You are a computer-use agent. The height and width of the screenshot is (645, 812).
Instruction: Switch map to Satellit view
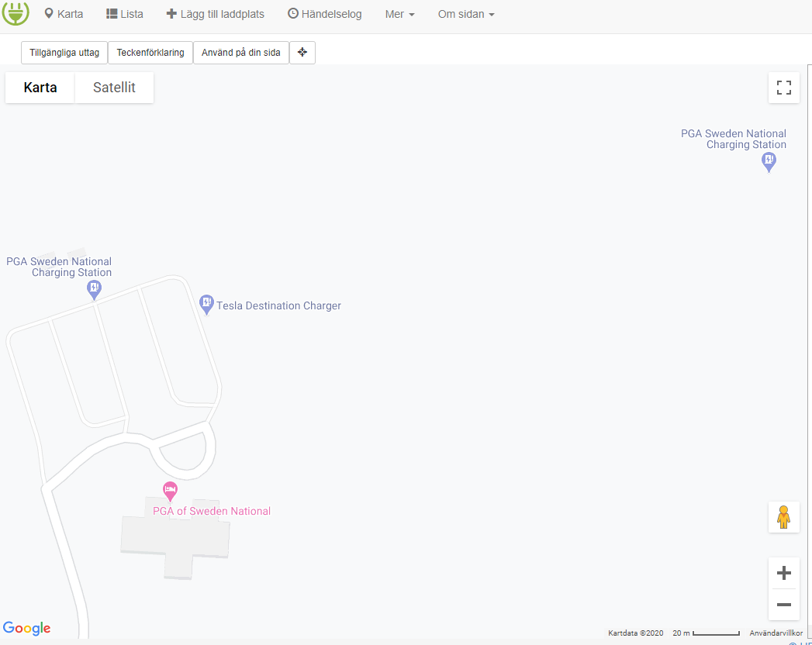[115, 88]
